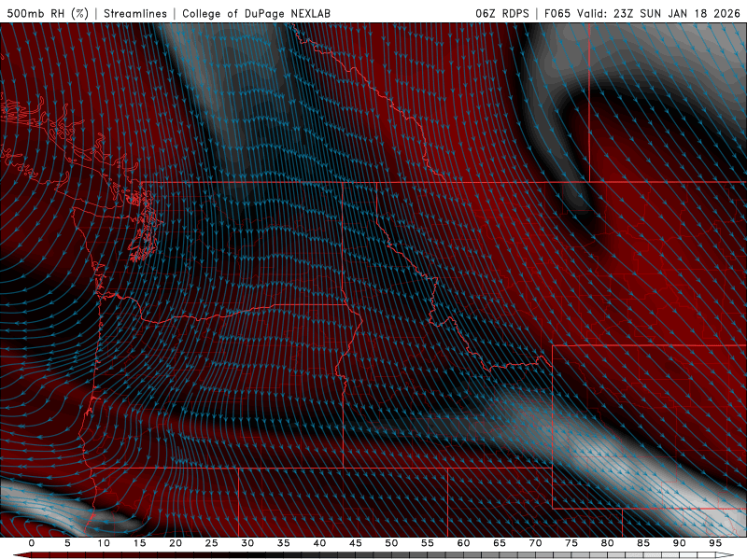
Task: Click the "F065" forecast hour text
Action: click(x=557, y=13)
